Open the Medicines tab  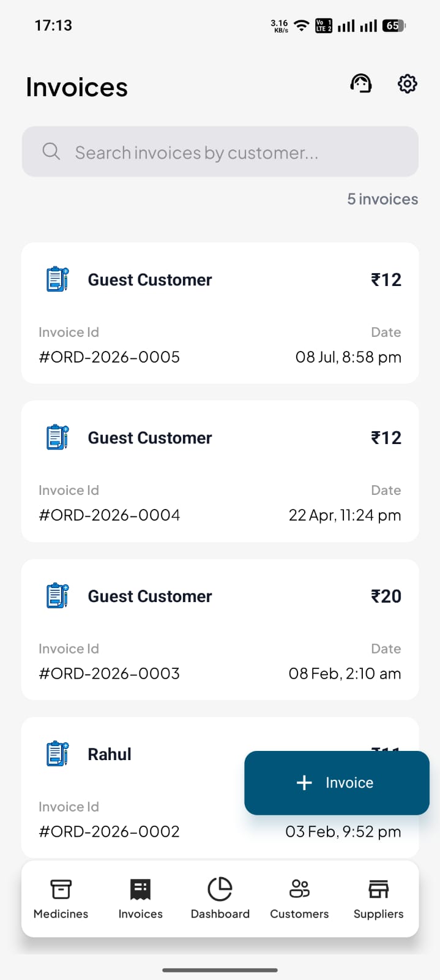(61, 899)
